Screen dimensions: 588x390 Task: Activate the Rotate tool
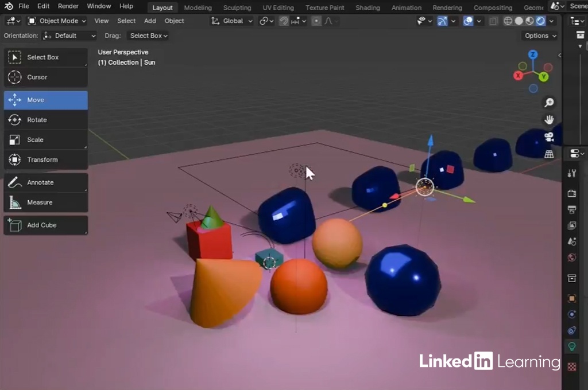click(45, 120)
